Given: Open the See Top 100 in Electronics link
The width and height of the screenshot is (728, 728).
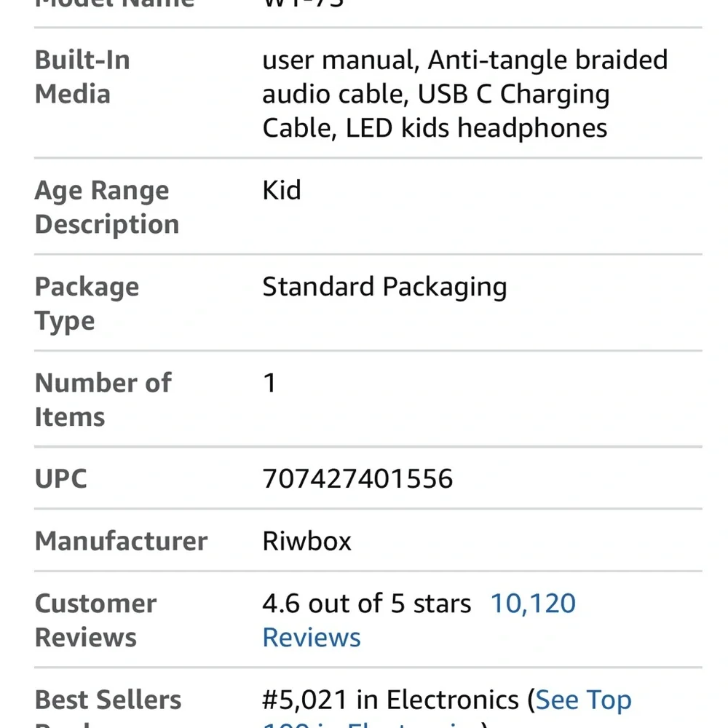Looking at the screenshot, I should click(x=583, y=700).
